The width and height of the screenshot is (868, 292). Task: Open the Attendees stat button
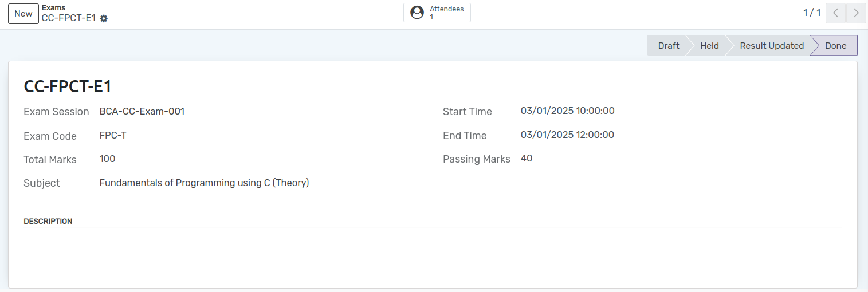click(x=437, y=13)
